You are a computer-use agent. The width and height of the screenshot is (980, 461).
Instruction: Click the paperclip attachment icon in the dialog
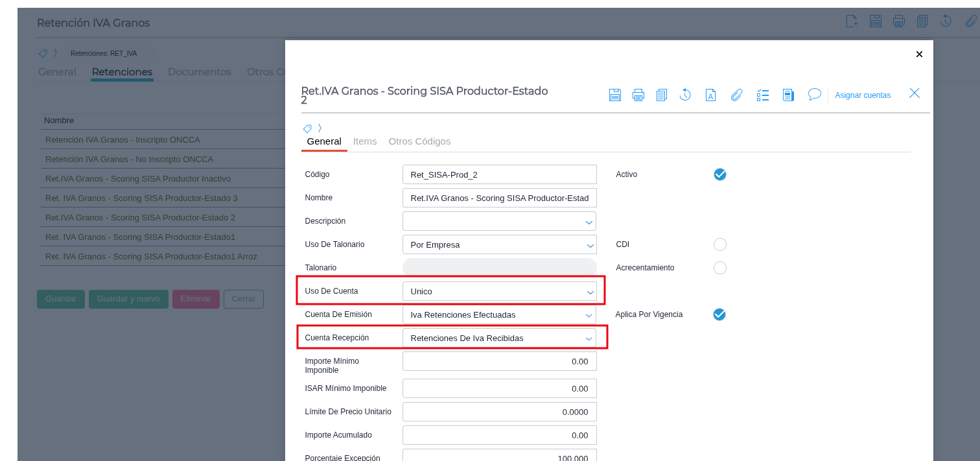click(736, 95)
